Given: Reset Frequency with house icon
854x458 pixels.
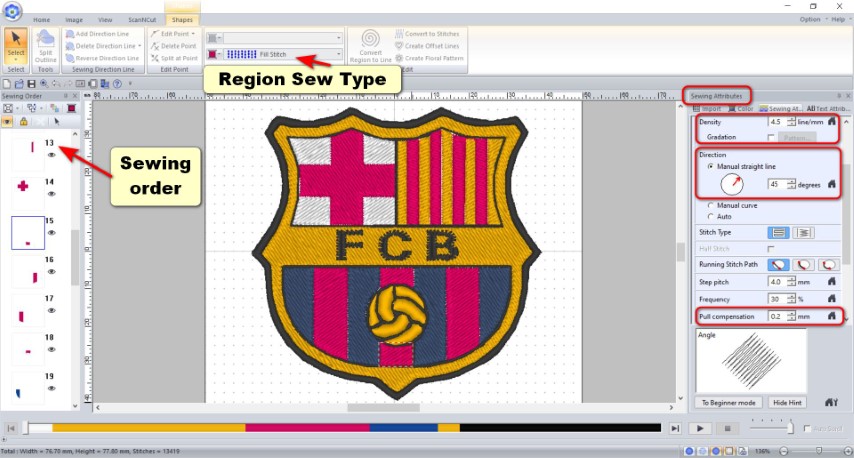Looking at the screenshot, I should point(831,298).
